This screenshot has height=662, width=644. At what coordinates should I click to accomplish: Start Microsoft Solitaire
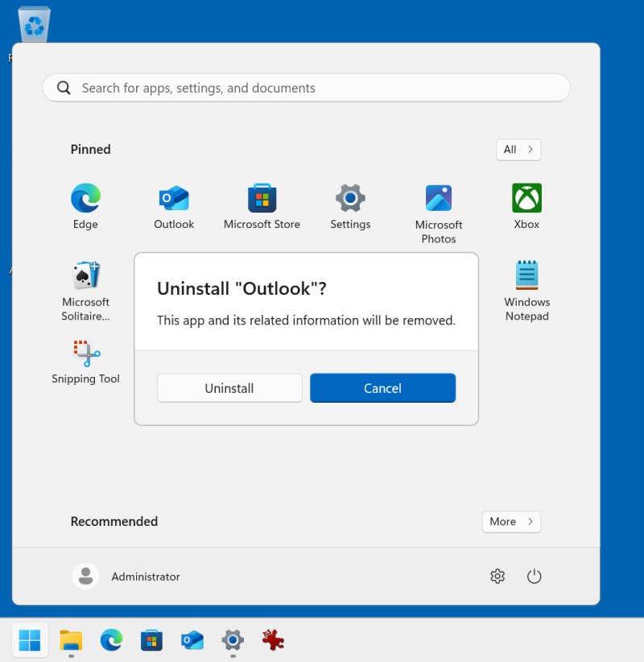tap(85, 274)
